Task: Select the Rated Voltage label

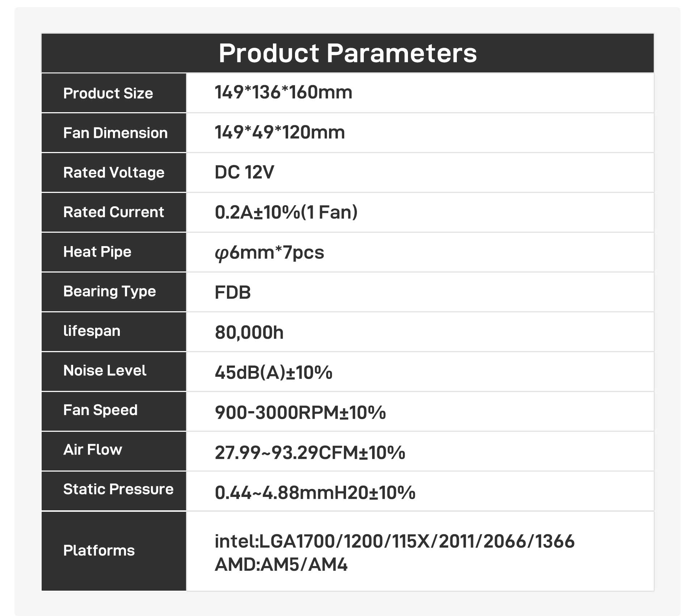Action: click(114, 173)
